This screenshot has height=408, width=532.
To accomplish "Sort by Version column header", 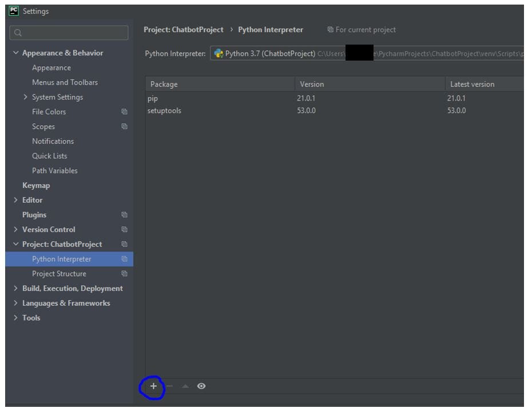I will pos(370,84).
